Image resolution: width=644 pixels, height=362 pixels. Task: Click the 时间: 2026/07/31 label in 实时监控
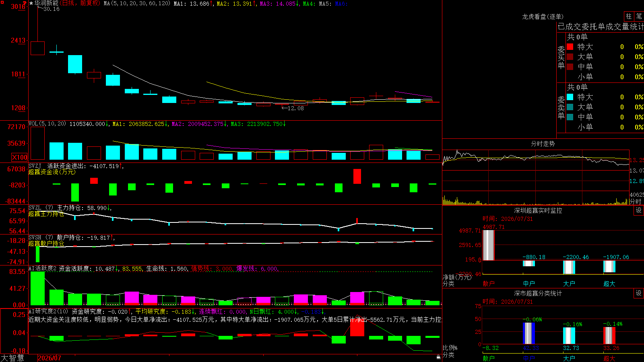point(508,219)
